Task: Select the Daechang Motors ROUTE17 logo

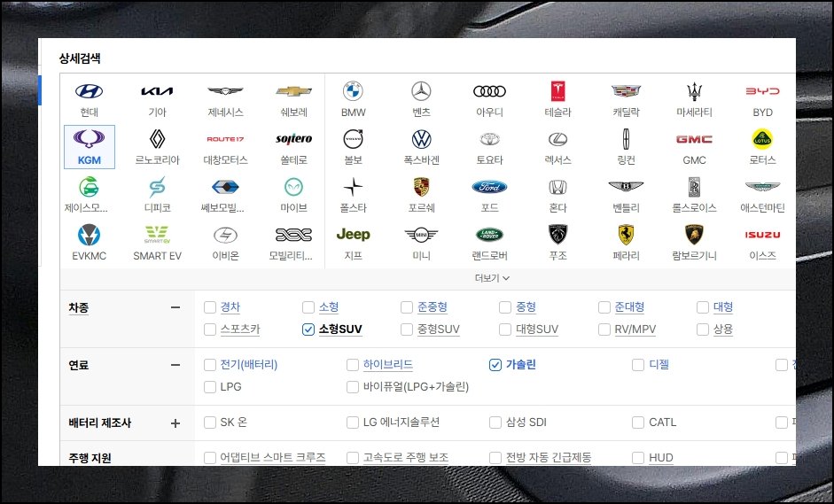Action: (225, 139)
